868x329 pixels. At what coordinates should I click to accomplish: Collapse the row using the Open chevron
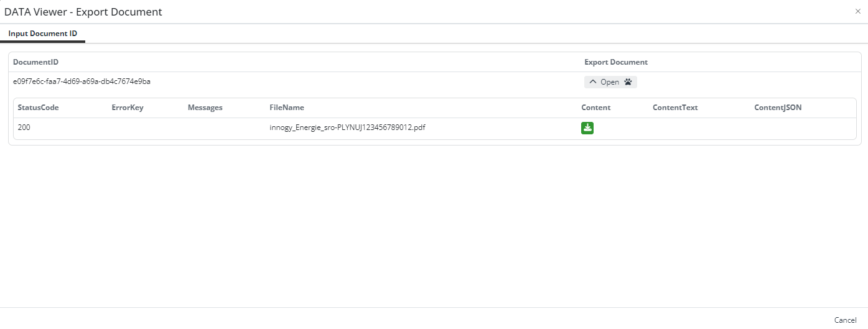[593, 82]
